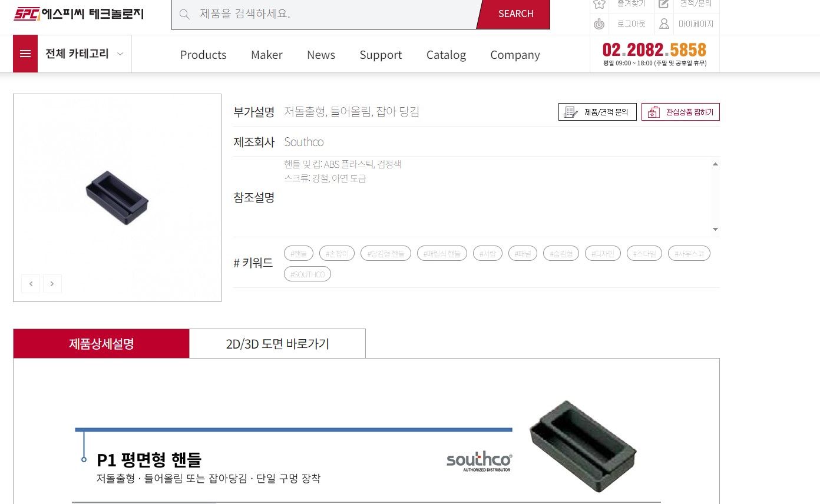820x504 pixels.
Task: Click the 스크류: 강철, 아연 도금 line
Action: tap(325, 178)
